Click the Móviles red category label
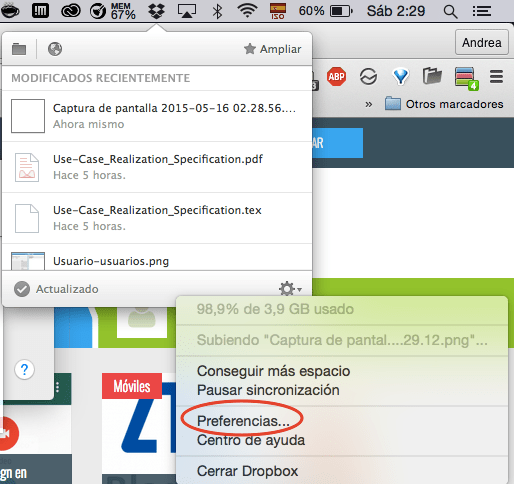 coord(132,386)
